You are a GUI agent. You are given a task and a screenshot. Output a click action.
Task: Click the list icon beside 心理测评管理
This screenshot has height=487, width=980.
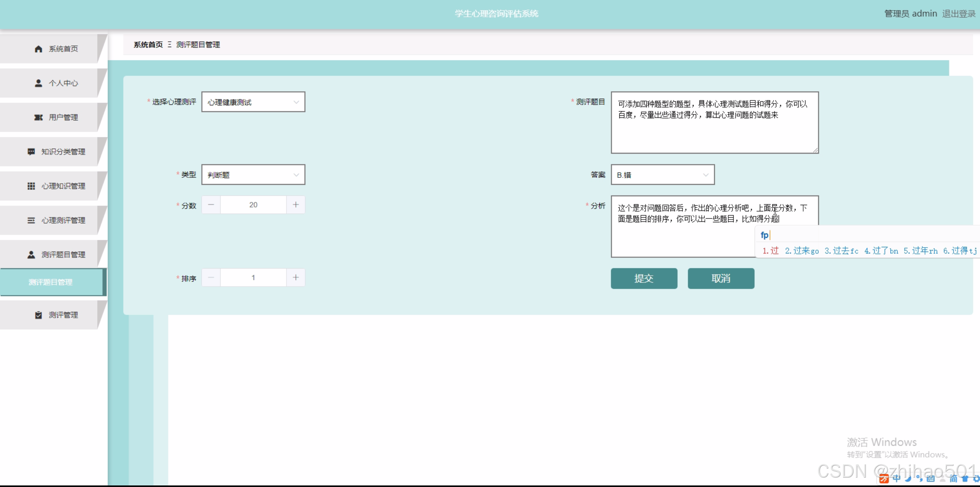[x=31, y=220]
